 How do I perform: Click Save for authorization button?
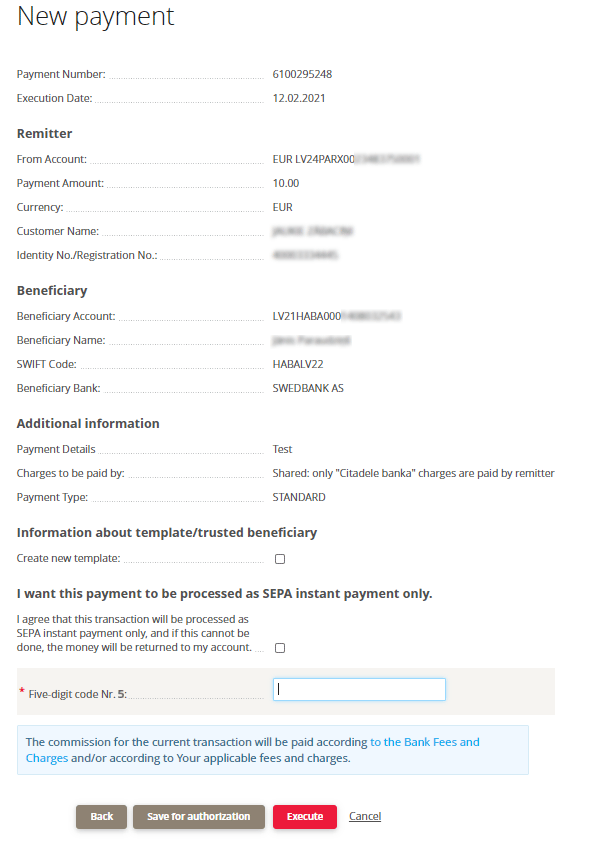click(199, 817)
